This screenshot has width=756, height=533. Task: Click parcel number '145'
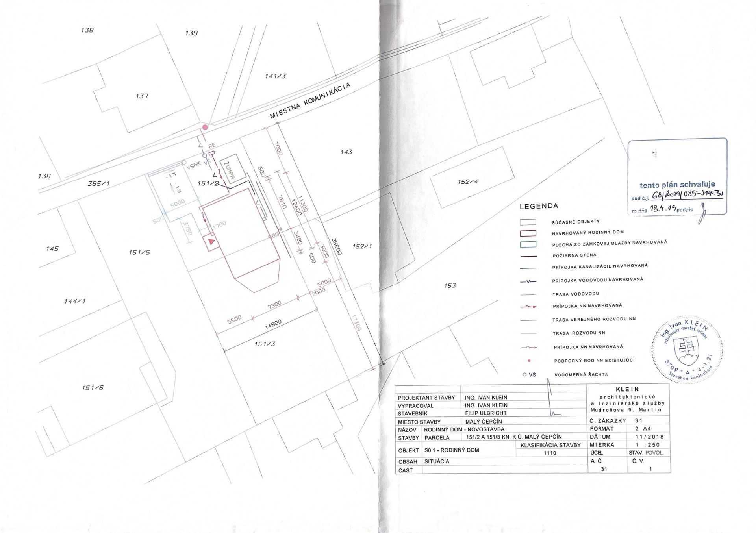(x=52, y=248)
